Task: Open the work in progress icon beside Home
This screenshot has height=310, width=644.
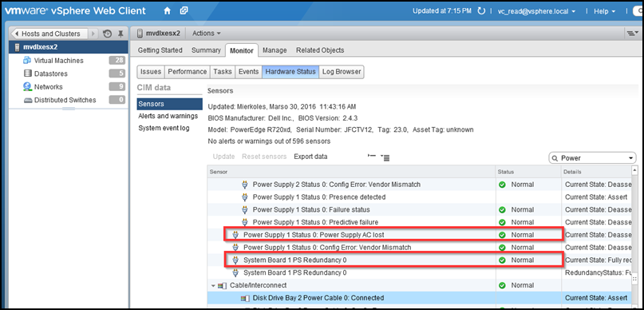Action: pos(184,11)
